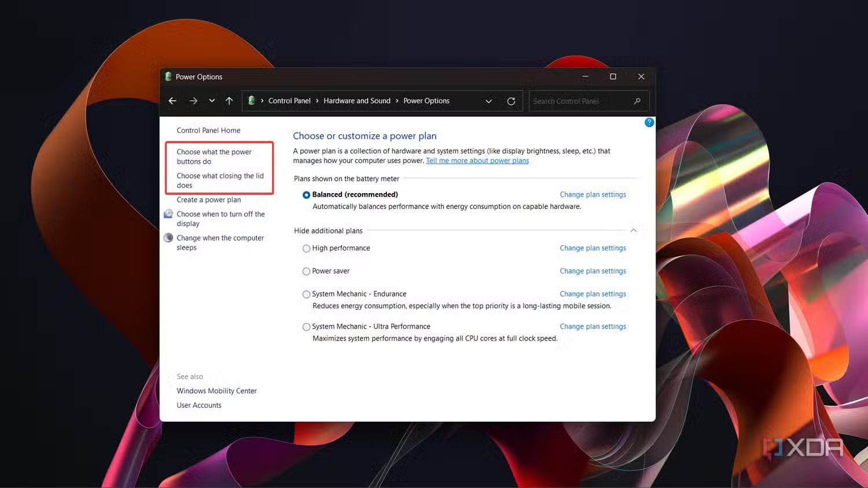Click the Power Options icon in the address bar
The image size is (868, 488).
pyautogui.click(x=252, y=100)
